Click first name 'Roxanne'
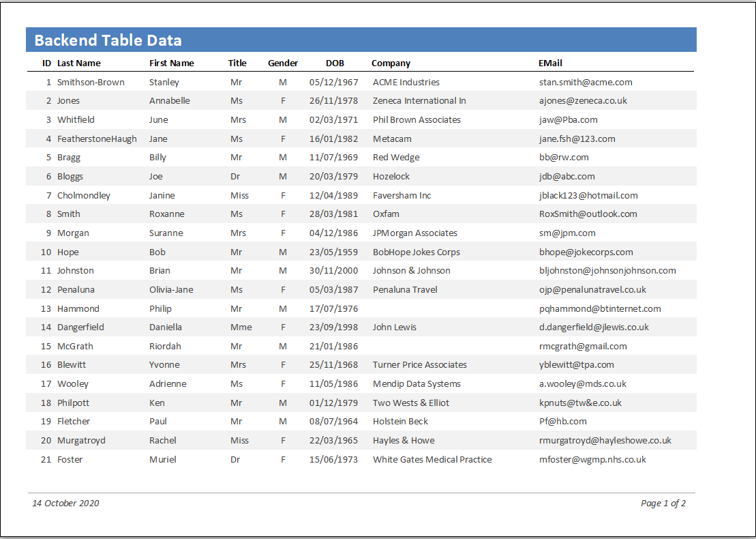 pyautogui.click(x=167, y=214)
